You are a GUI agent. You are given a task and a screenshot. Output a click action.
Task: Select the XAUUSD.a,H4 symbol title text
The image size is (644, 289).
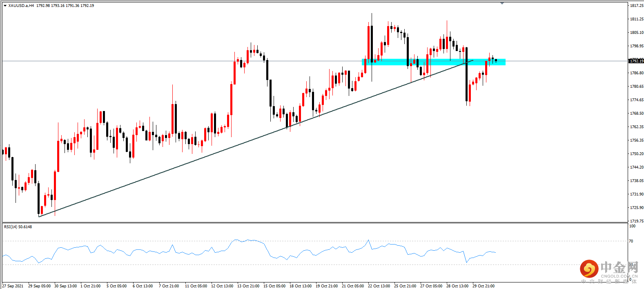click(21, 6)
